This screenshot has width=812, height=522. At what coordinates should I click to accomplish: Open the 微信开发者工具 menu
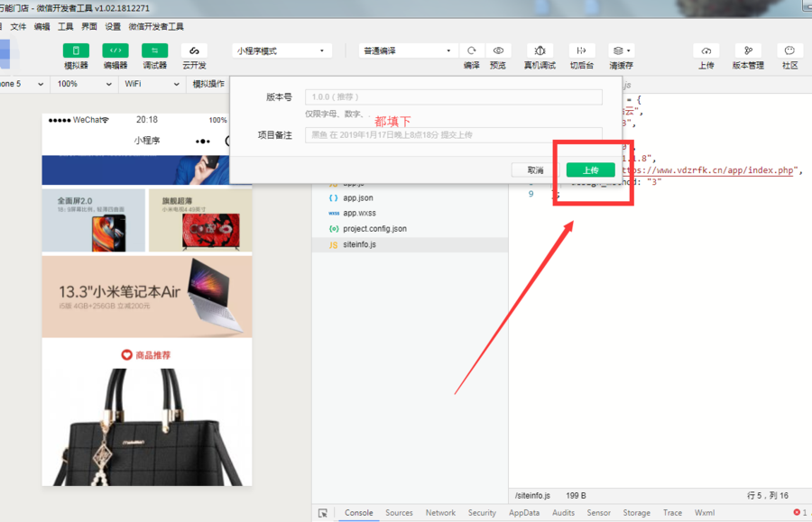click(x=156, y=27)
